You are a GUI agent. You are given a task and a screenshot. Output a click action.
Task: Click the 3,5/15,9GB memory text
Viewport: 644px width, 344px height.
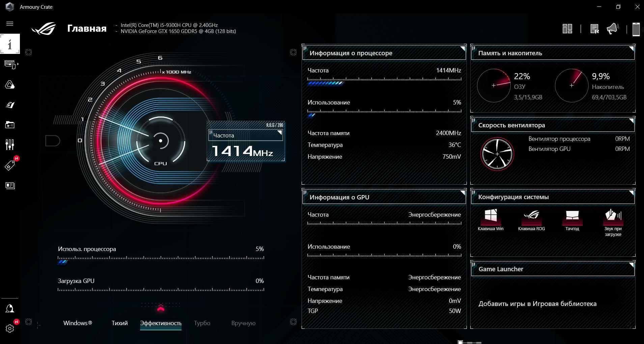pyautogui.click(x=528, y=97)
